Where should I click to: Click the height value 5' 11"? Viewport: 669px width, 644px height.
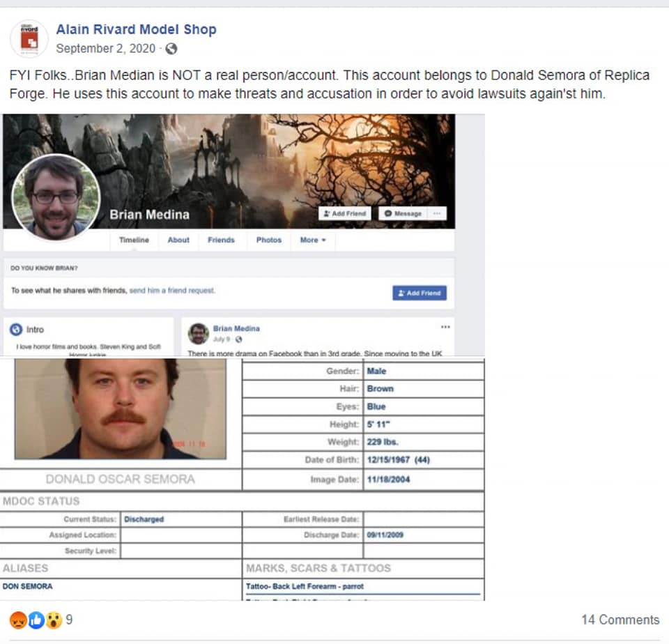378,424
